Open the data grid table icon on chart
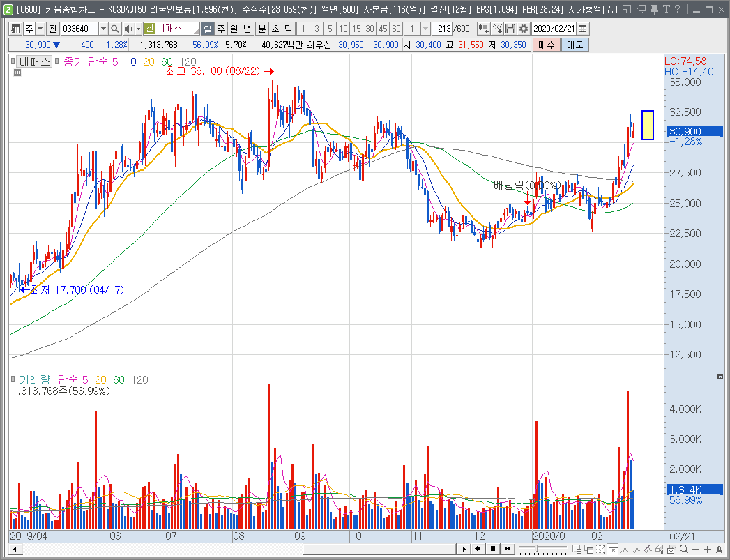The image size is (730, 560). 17,73
